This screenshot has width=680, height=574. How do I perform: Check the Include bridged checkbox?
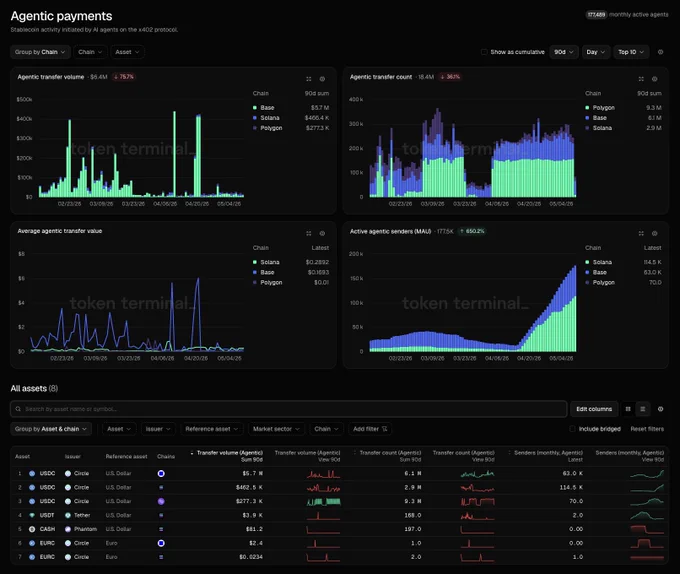[572, 429]
